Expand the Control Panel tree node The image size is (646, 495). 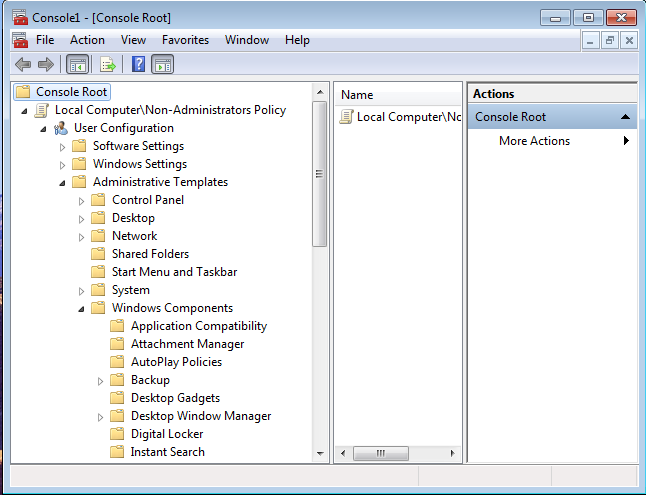[x=82, y=201]
